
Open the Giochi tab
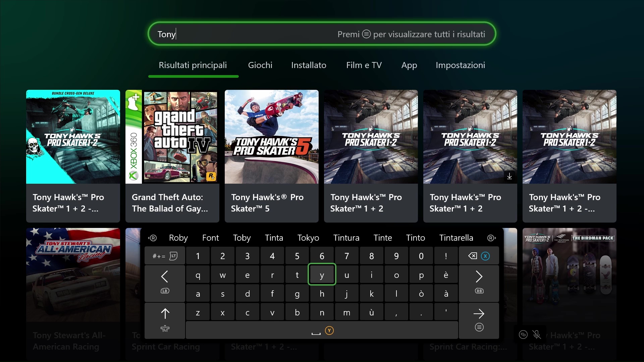(260, 65)
